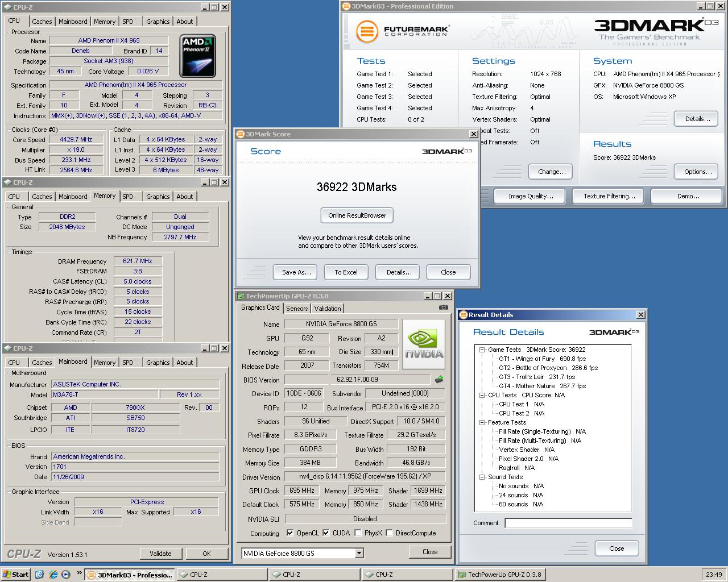
Task: Collapse the Sound Tests tree node
Action: click(x=482, y=477)
